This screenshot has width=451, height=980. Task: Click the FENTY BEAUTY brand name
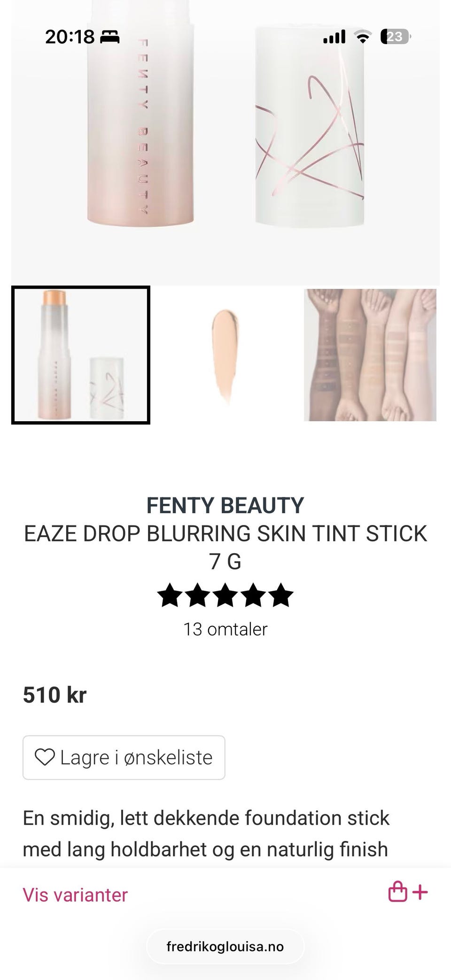coord(225,505)
